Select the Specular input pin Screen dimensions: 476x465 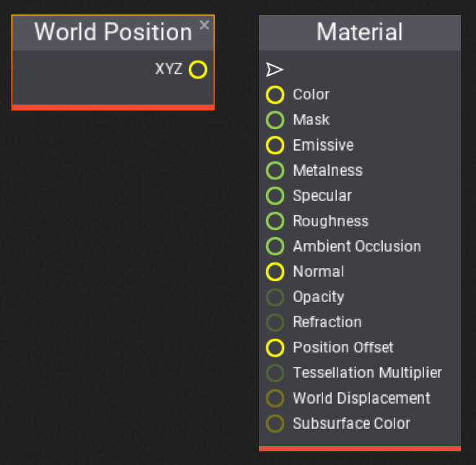pyautogui.click(x=275, y=196)
